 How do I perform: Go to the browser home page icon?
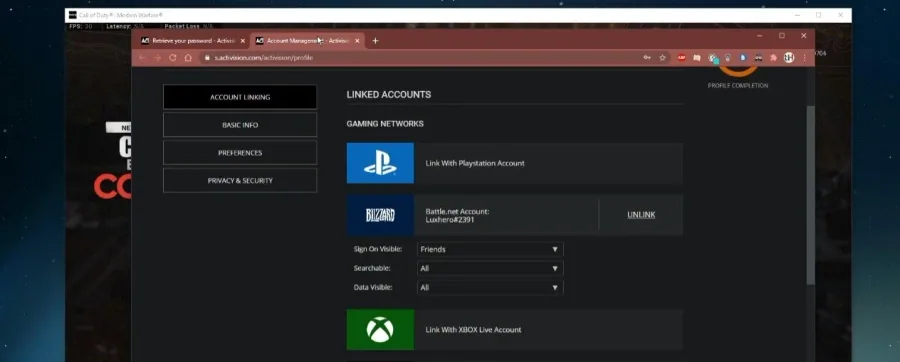coord(188,58)
